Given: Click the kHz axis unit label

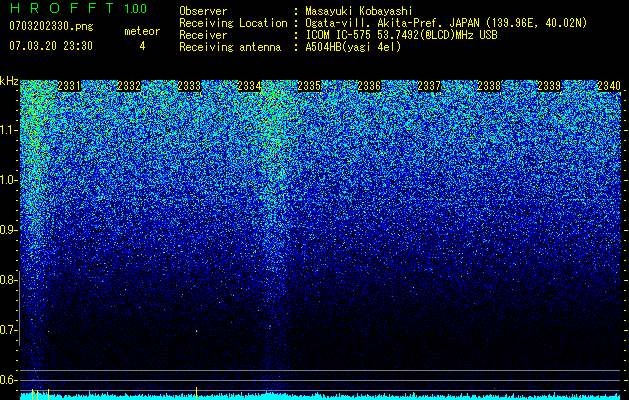Looking at the screenshot, I should (9, 81).
